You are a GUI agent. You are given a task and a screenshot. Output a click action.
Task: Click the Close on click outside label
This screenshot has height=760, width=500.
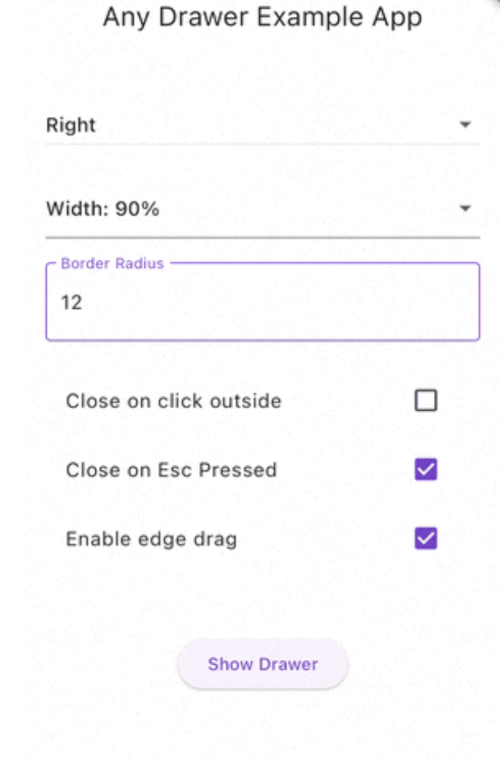pos(173,401)
